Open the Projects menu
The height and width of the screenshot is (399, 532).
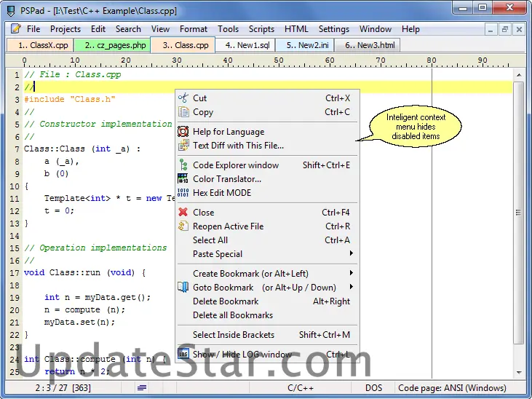(x=65, y=29)
